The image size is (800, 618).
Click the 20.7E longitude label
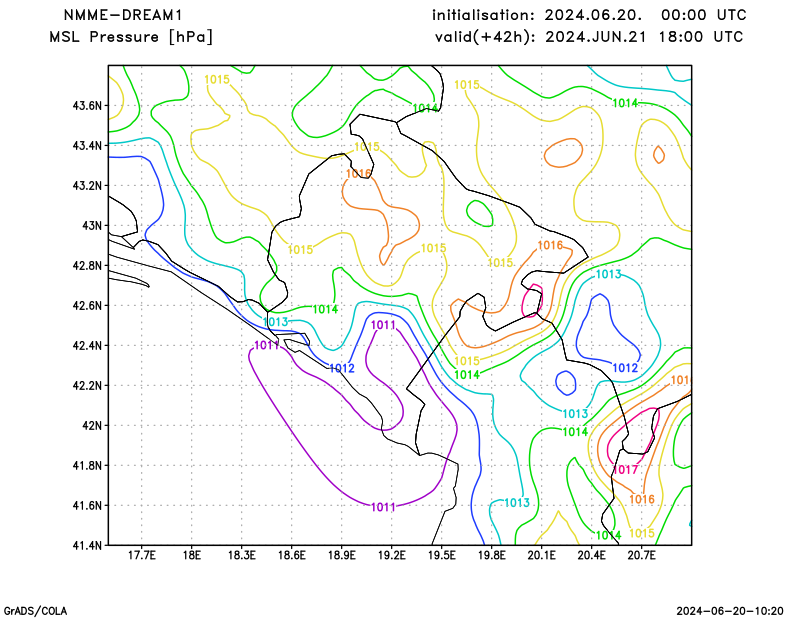[x=641, y=555]
